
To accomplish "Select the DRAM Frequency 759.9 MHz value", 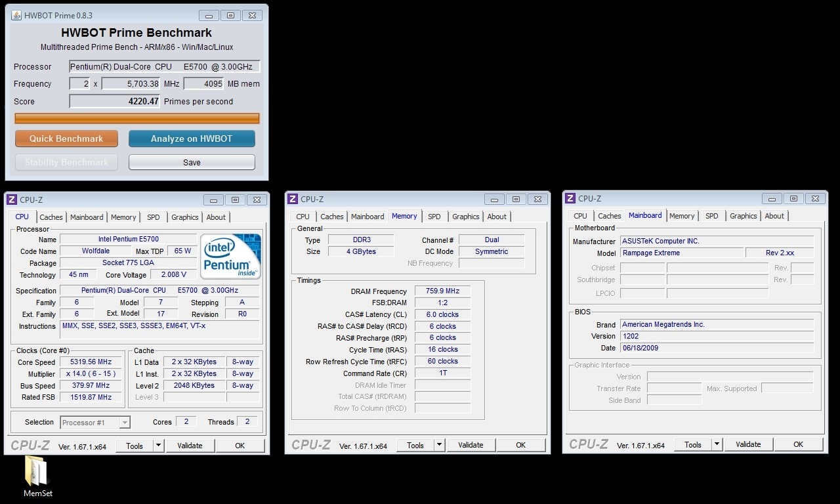I will click(442, 291).
